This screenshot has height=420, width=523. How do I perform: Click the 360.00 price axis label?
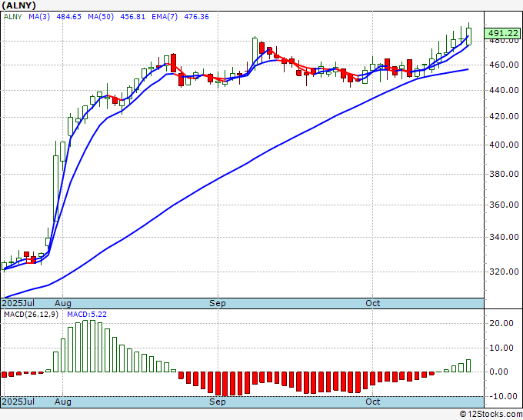pos(504,205)
